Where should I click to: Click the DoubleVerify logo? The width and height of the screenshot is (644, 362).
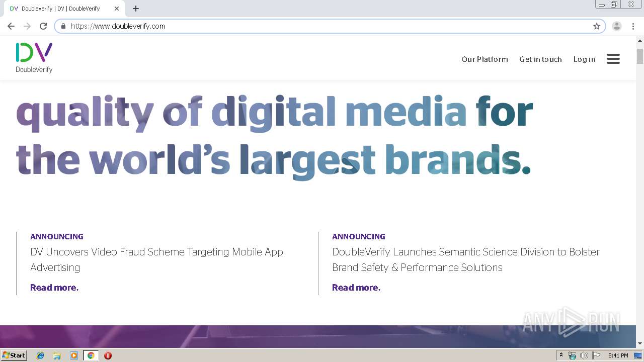[34, 58]
